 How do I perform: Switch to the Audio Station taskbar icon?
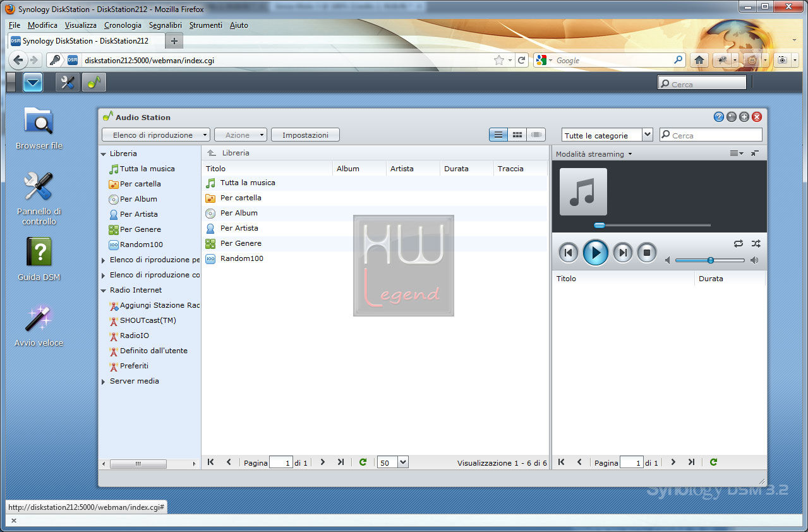[x=94, y=82]
